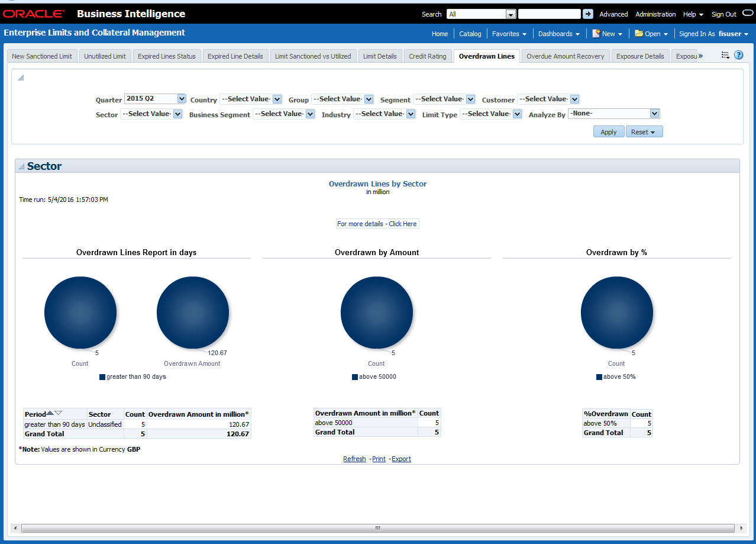The height and width of the screenshot is (544, 756).
Task: Select the Limit Details tab
Action: click(x=380, y=56)
